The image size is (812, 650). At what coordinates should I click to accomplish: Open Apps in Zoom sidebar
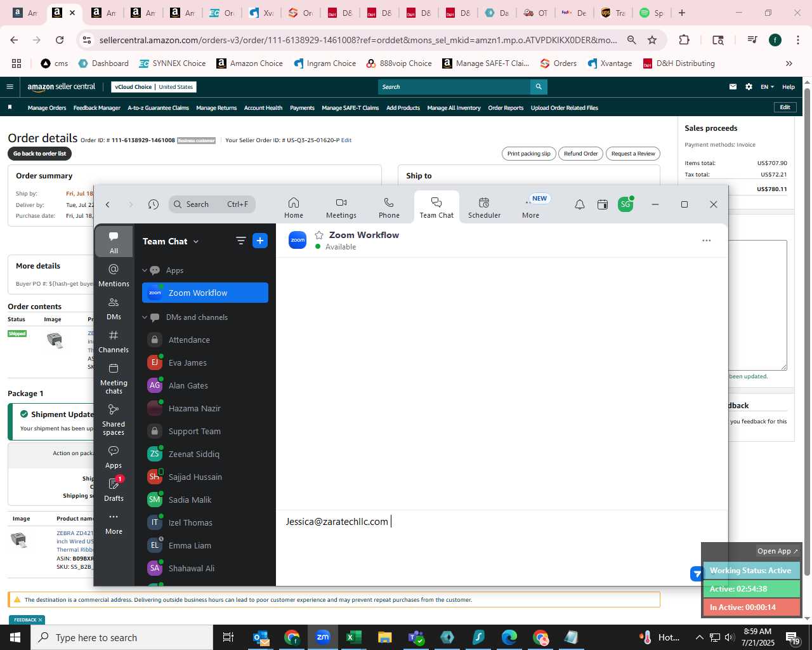114,456
